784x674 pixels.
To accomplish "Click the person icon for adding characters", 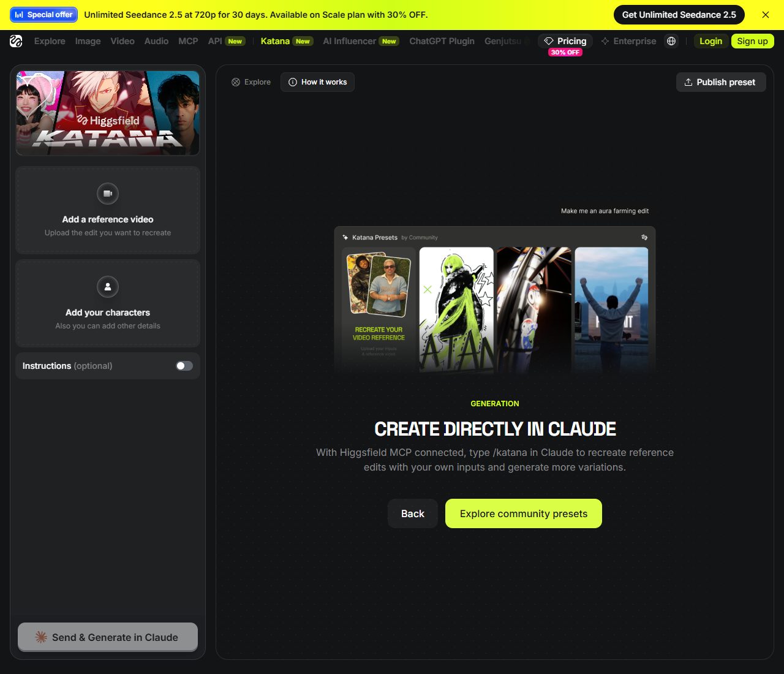I will point(108,287).
